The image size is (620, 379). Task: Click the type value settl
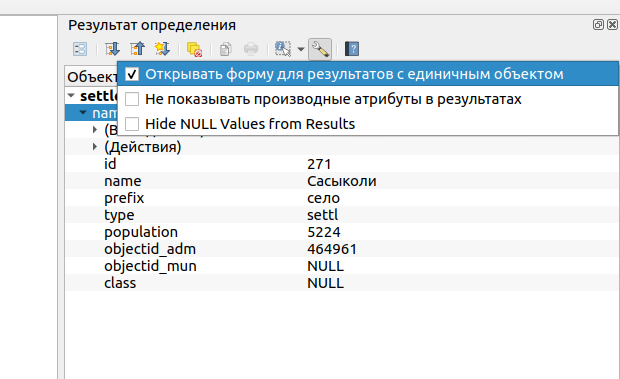coord(323,215)
